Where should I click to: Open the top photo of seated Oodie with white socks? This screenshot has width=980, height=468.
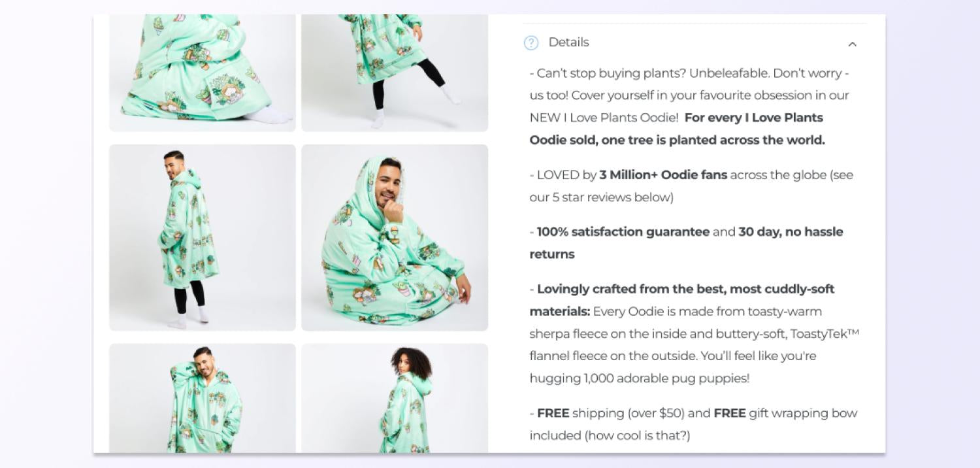coord(203,73)
